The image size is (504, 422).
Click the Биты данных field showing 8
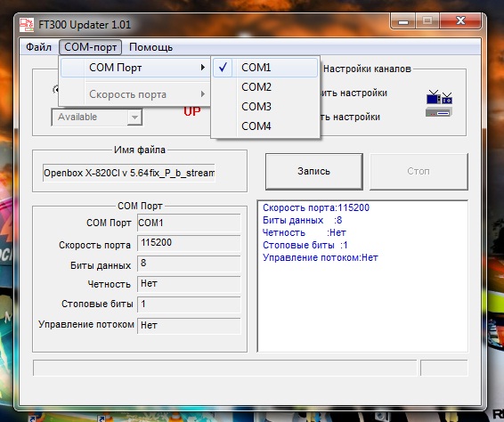point(189,264)
